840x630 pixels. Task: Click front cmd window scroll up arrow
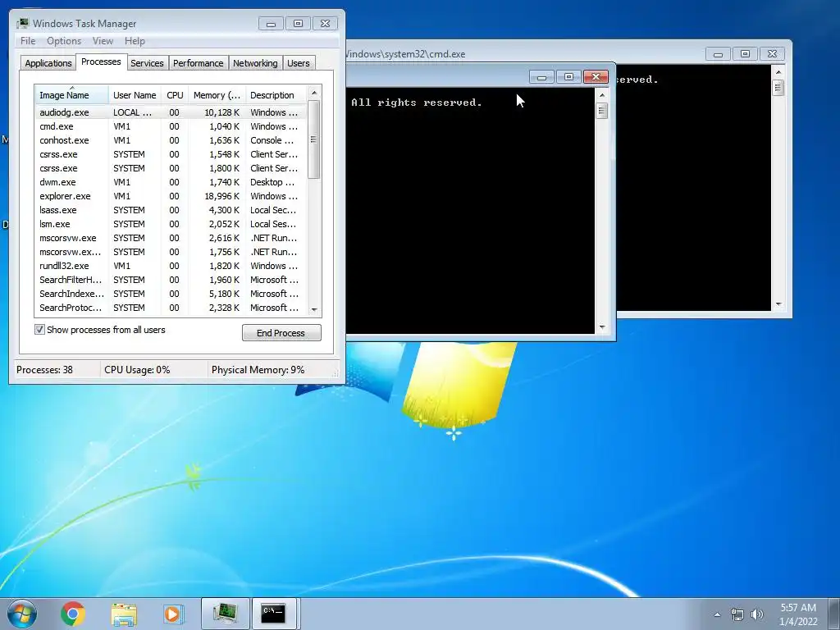pyautogui.click(x=602, y=95)
